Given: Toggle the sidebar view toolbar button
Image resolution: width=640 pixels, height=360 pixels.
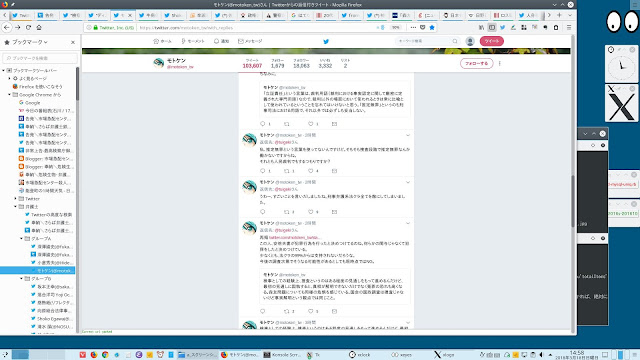Looking at the screenshot, I should (x=492, y=27).
